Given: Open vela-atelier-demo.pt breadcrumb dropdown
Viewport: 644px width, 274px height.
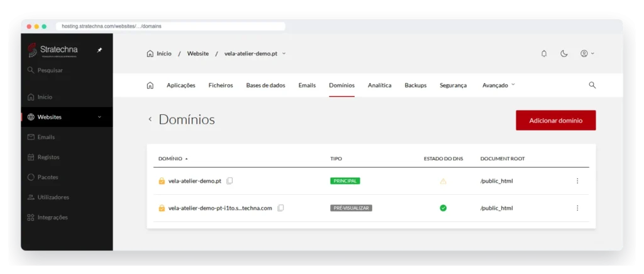Looking at the screenshot, I should coord(255,54).
